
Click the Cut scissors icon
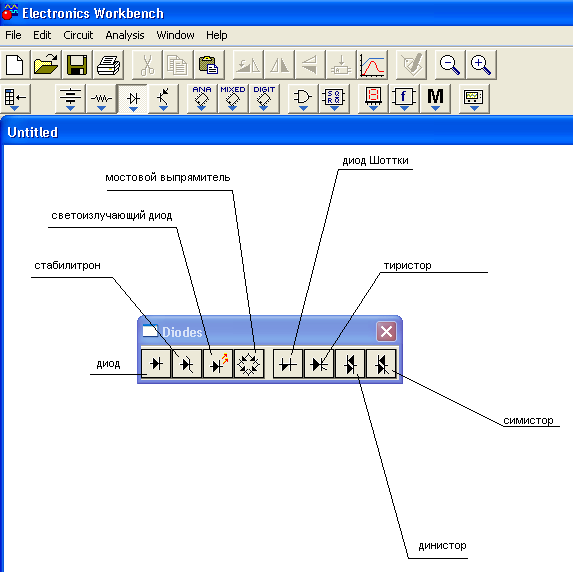(147, 65)
